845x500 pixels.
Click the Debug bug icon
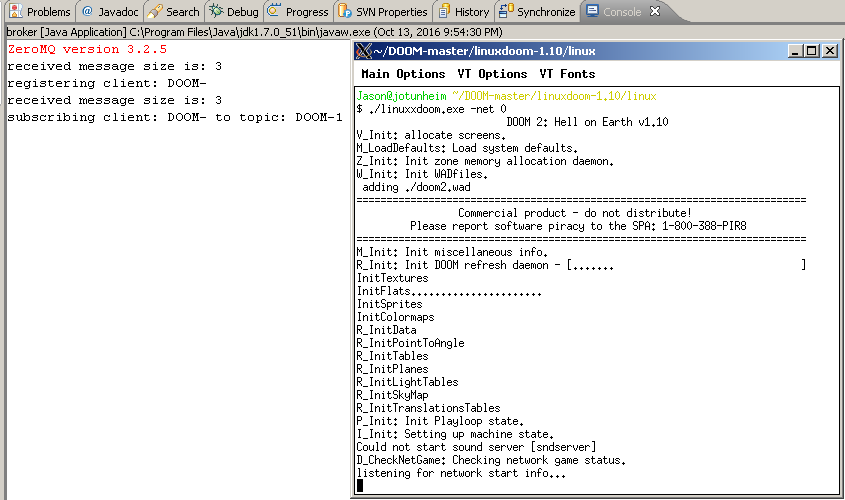(217, 11)
